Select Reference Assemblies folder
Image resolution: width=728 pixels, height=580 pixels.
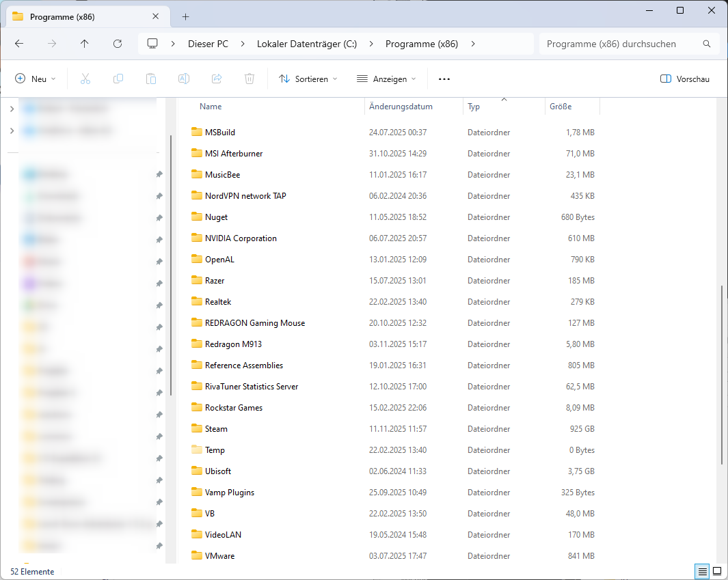[x=244, y=365]
